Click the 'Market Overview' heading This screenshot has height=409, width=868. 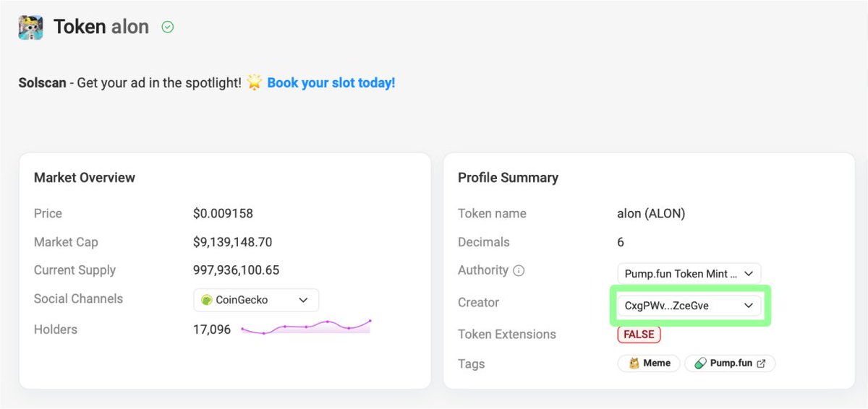coord(85,177)
